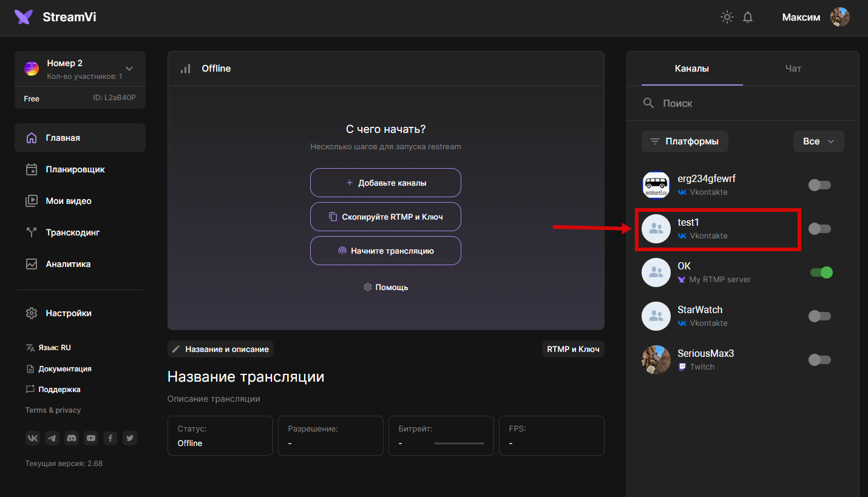Open Главная in the sidebar
868x497 pixels.
pyautogui.click(x=80, y=138)
